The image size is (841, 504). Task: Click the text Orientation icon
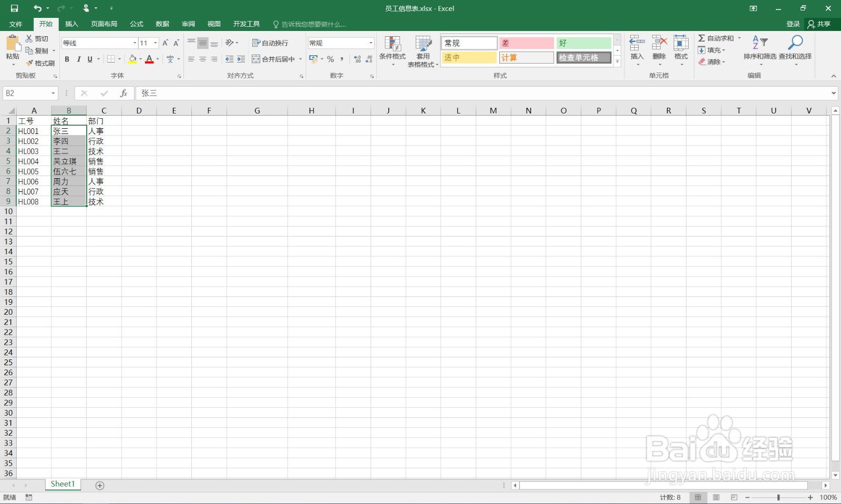[x=230, y=43]
